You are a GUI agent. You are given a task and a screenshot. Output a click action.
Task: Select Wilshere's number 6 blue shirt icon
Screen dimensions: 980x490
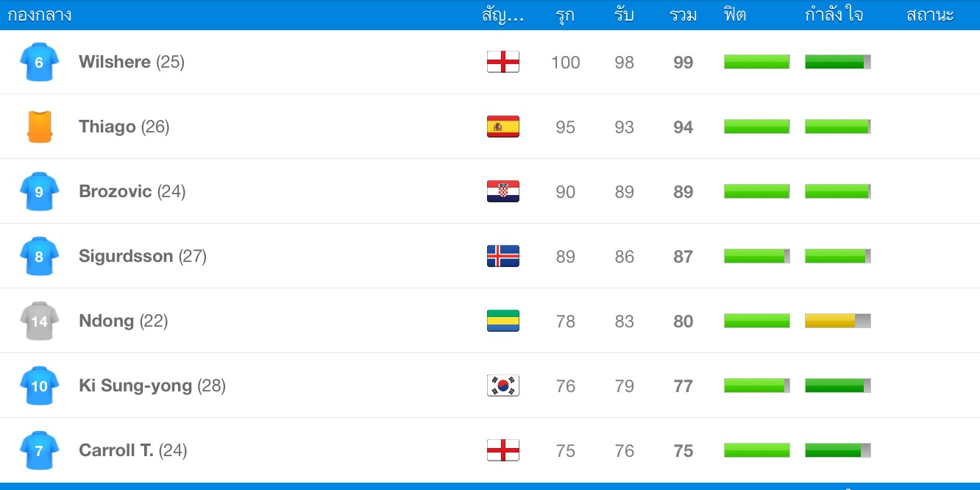click(x=39, y=62)
